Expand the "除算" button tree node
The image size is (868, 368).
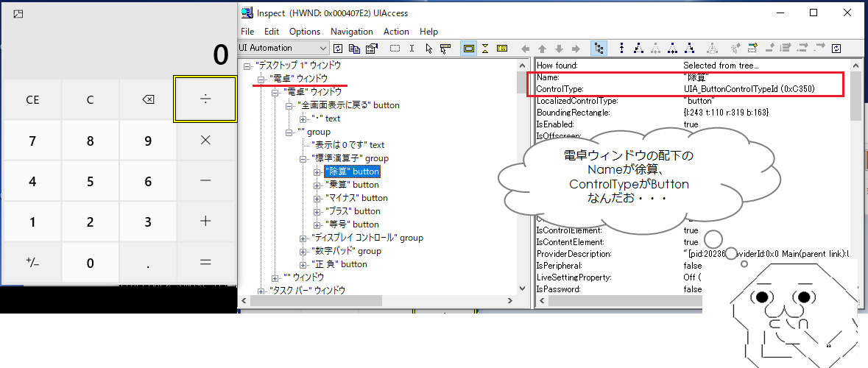coord(317,172)
